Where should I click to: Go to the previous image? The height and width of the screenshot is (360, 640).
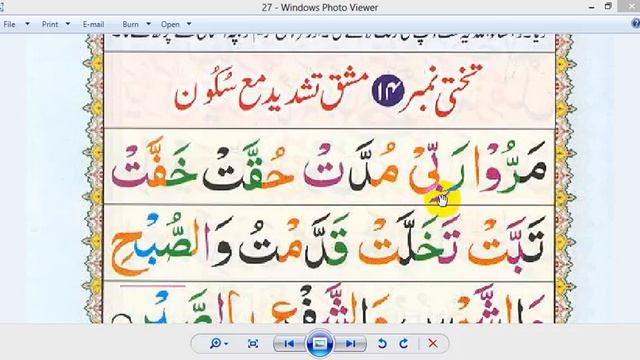pyautogui.click(x=289, y=344)
